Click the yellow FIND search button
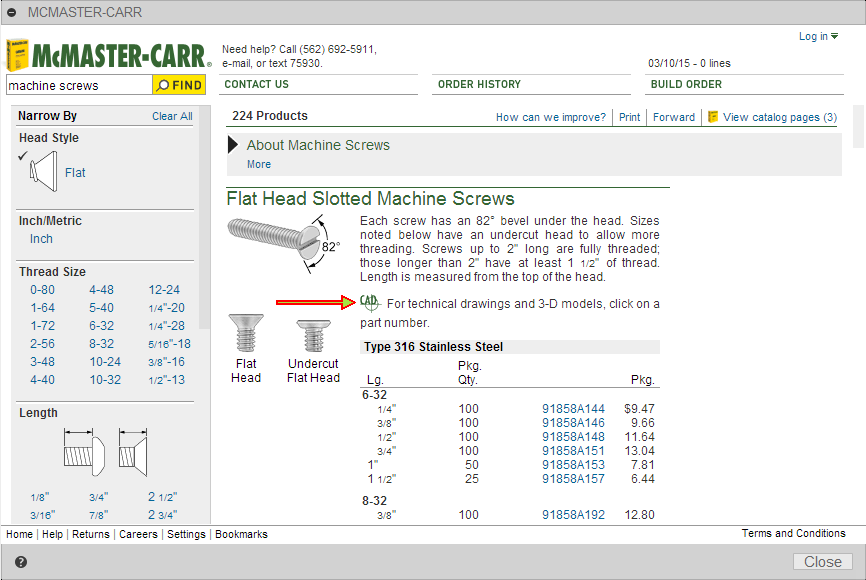The image size is (866, 580). 181,85
